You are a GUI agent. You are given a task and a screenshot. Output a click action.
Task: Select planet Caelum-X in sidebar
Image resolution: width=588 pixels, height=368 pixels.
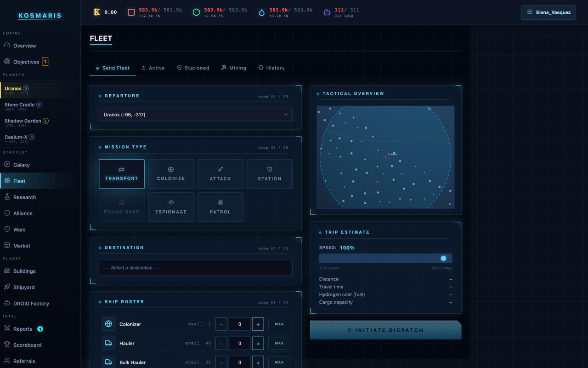(x=40, y=138)
